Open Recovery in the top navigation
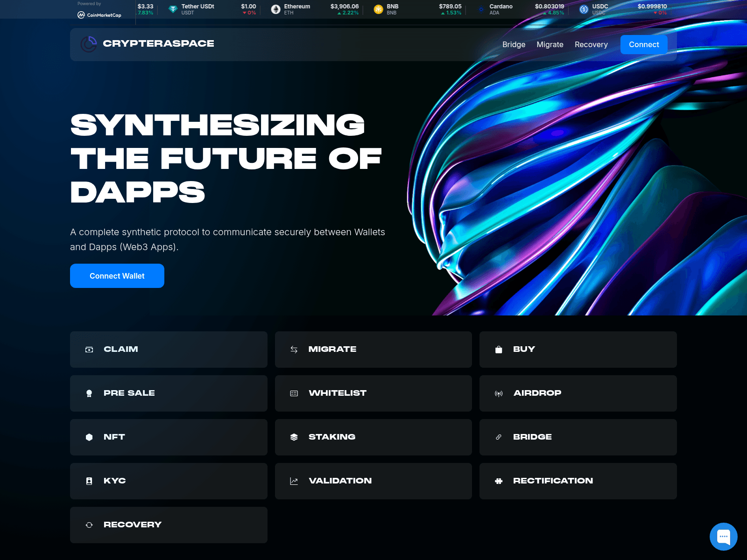Viewport: 747px width, 560px height. (x=591, y=45)
